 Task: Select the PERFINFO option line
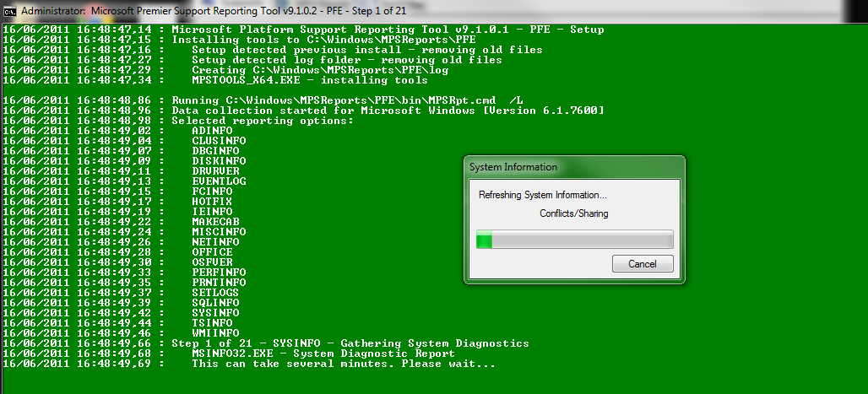click(124, 273)
